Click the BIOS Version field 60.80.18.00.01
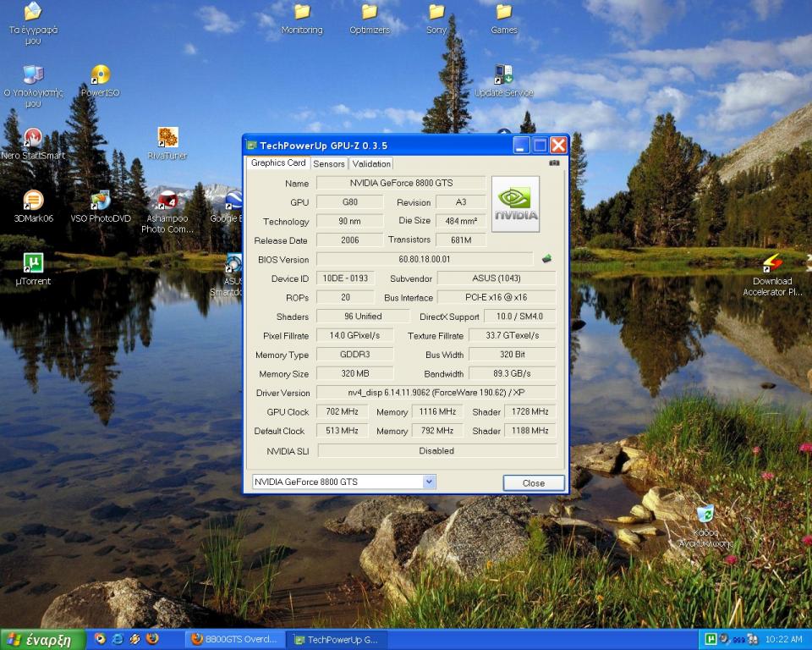 [x=424, y=259]
